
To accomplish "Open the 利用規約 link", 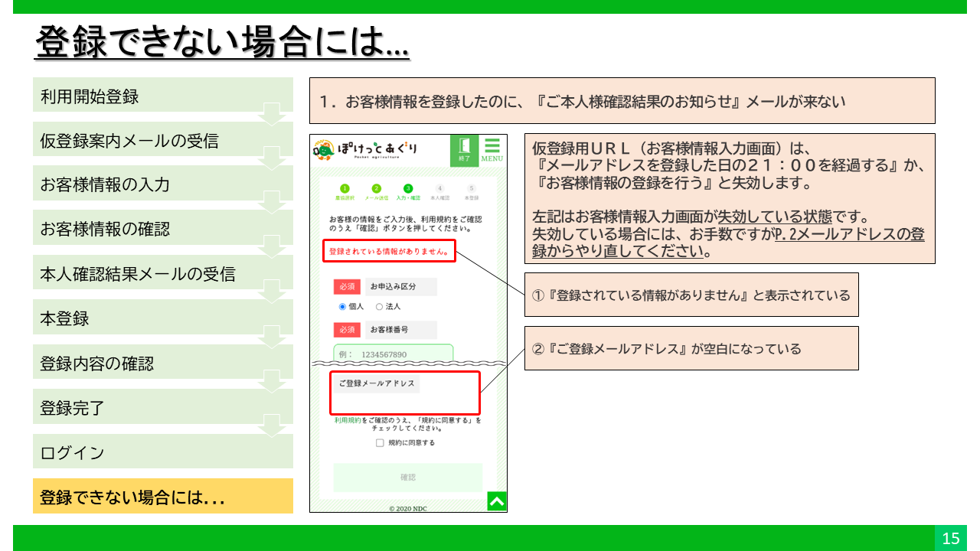I will click(x=348, y=420).
